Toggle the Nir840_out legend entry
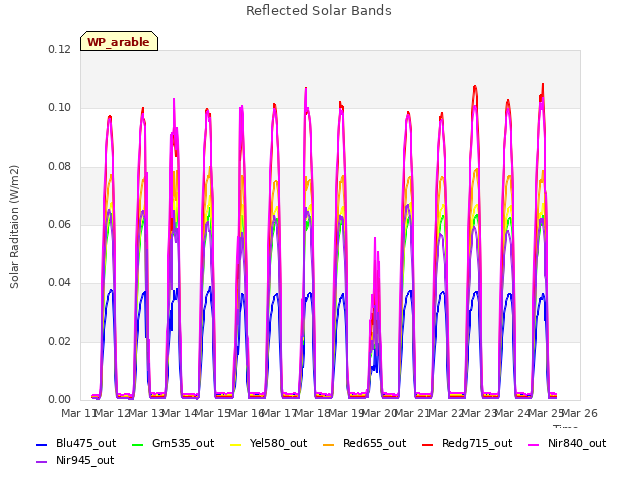 point(567,444)
